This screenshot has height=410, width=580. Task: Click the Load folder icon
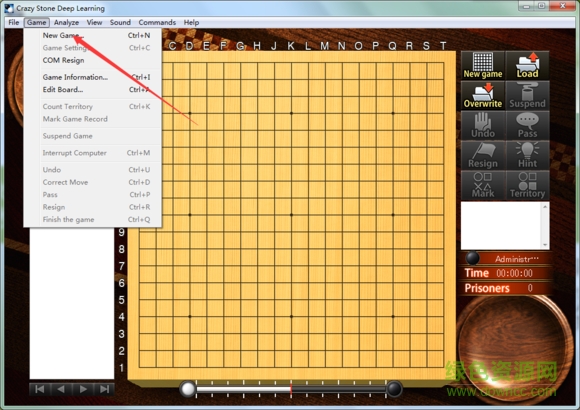pyautogui.click(x=527, y=65)
